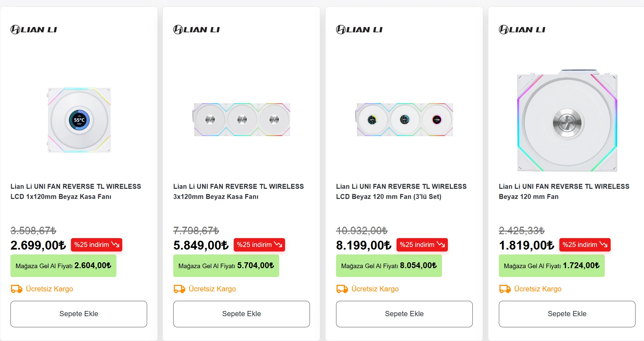Click free shipping truck icon on first card
The height and width of the screenshot is (341, 644).
coord(17,289)
